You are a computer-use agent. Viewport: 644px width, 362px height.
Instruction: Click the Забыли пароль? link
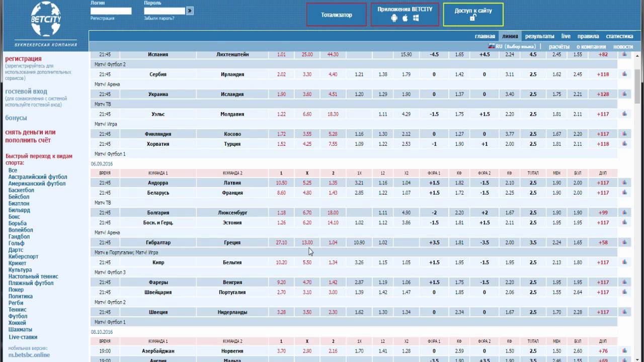pos(159,18)
